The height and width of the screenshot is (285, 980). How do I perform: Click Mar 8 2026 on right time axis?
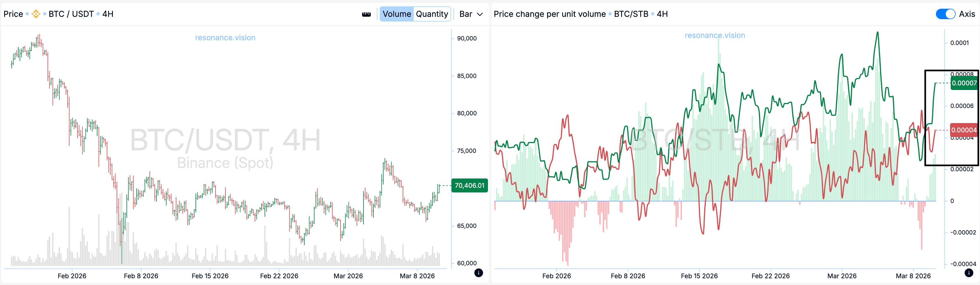(x=913, y=276)
